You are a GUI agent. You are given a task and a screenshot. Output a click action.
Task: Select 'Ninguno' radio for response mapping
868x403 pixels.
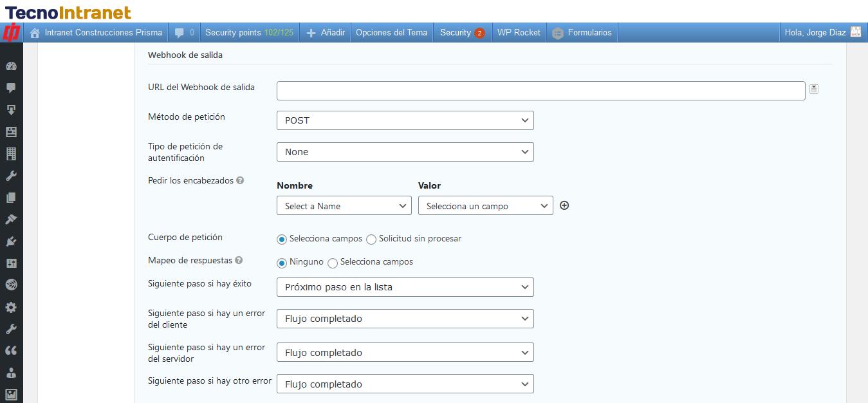click(x=282, y=263)
